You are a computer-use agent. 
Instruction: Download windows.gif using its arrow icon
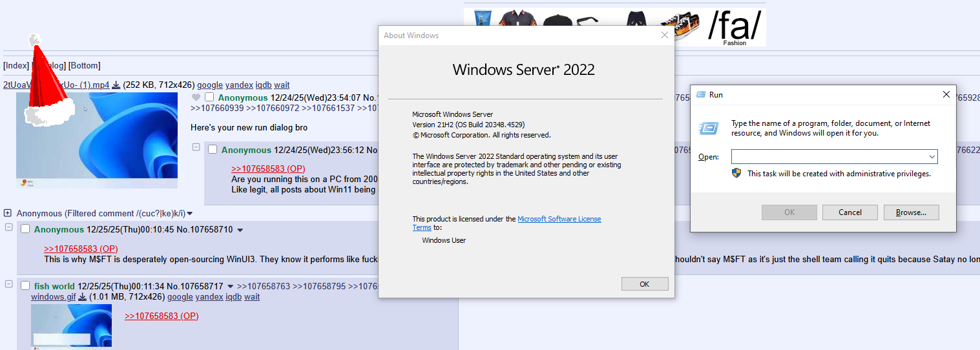point(83,297)
